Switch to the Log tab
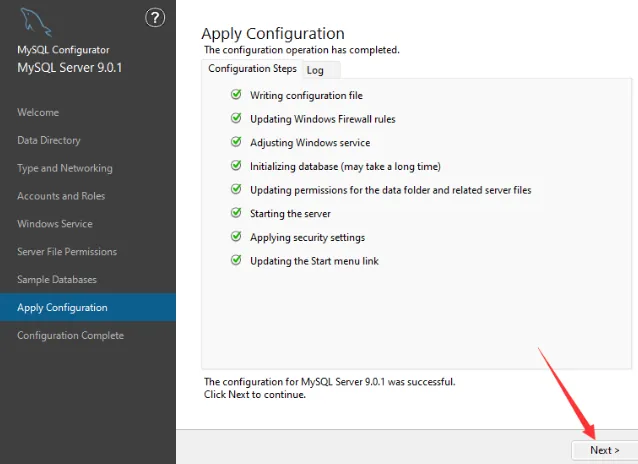This screenshot has height=464, width=638. 321,70
